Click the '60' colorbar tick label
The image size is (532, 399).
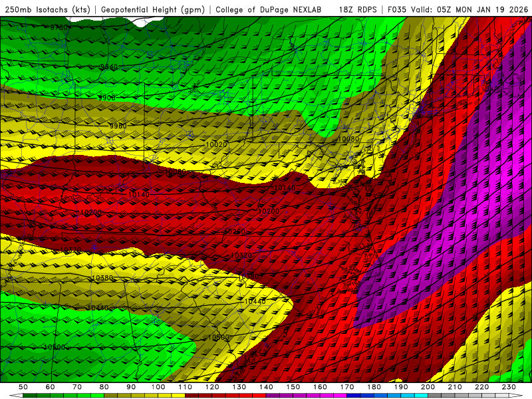tap(51, 387)
